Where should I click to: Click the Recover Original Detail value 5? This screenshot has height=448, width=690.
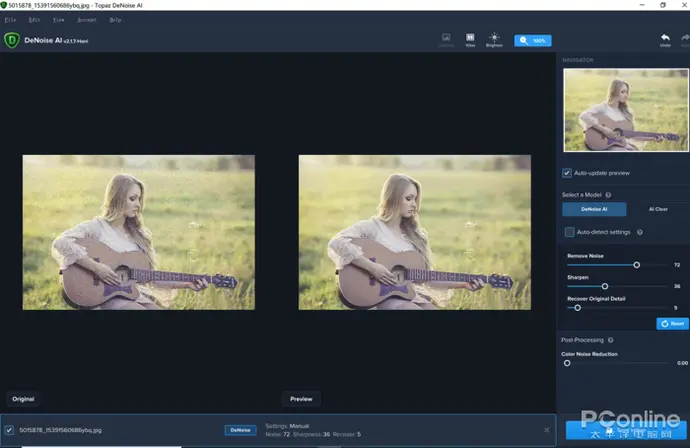click(675, 308)
